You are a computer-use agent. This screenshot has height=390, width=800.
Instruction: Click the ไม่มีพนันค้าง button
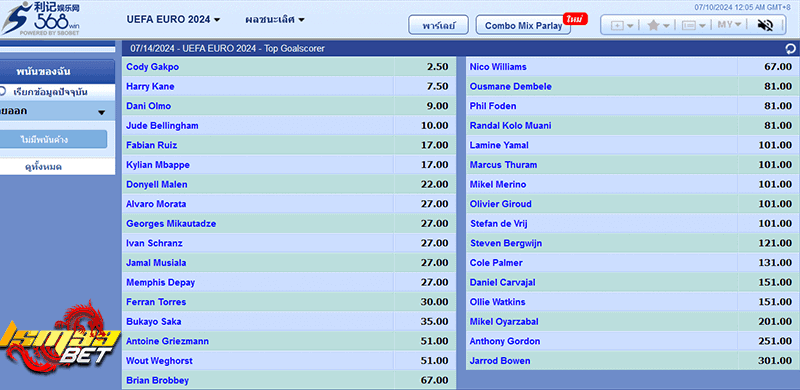(x=53, y=139)
